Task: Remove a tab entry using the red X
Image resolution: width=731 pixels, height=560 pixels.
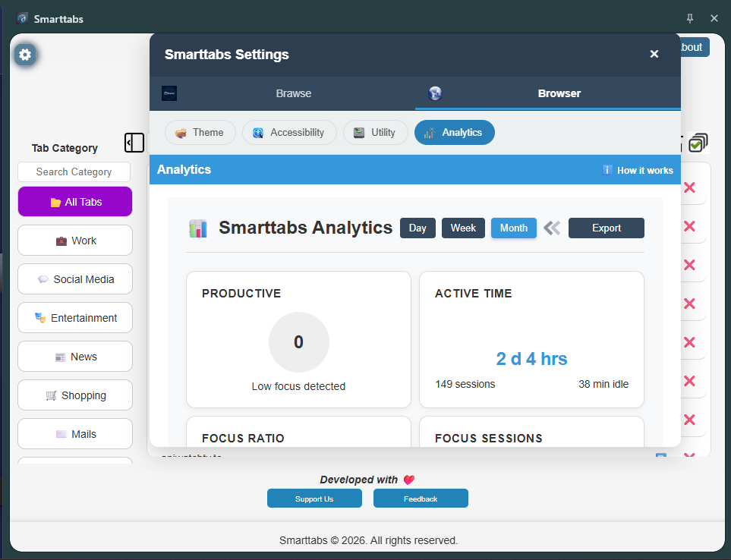Action: click(x=689, y=188)
